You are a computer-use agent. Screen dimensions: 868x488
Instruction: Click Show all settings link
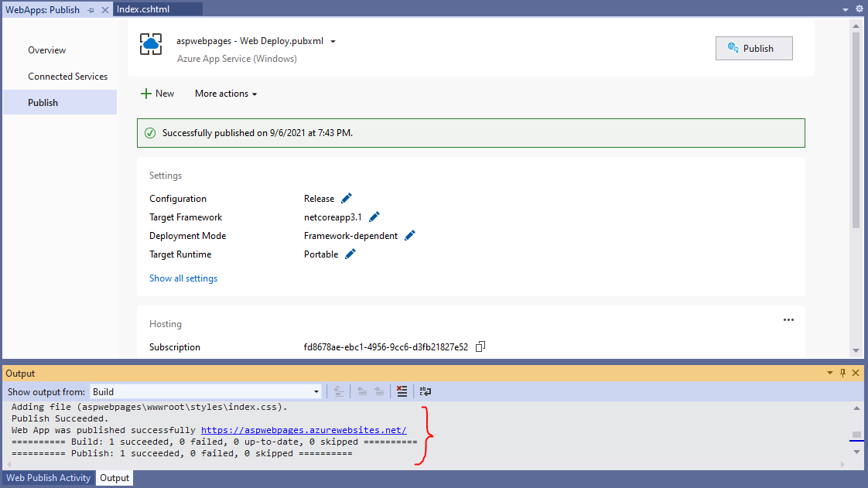(x=183, y=278)
